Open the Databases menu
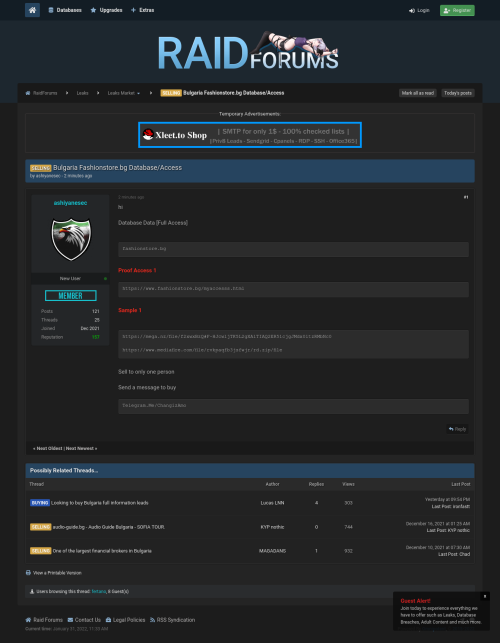The image size is (500, 643). click(65, 10)
